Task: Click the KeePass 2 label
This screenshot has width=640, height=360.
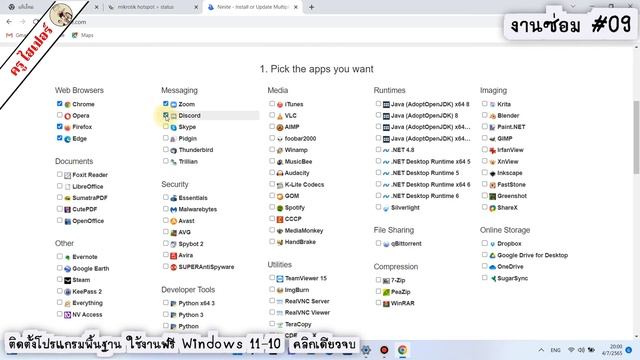Action: tap(87, 292)
